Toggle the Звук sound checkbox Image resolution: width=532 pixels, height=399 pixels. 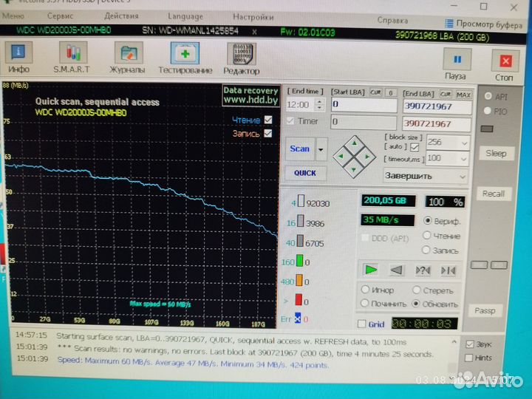pos(470,344)
